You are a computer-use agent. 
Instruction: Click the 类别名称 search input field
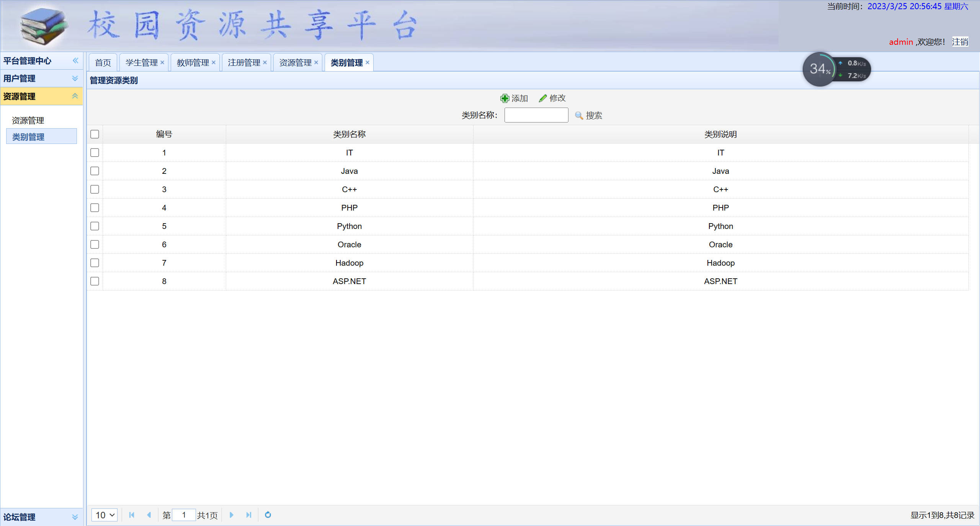[x=536, y=115]
